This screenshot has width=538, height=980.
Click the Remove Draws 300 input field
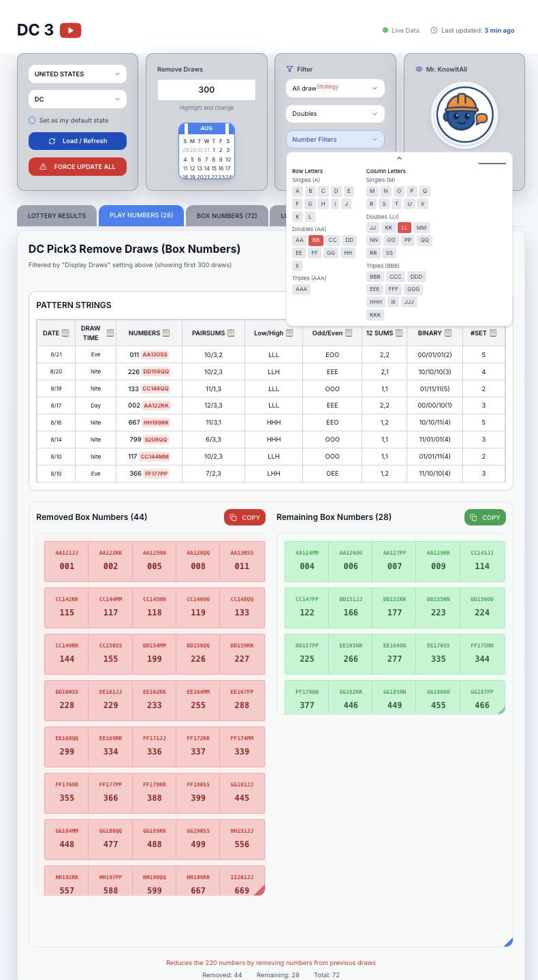coord(206,90)
